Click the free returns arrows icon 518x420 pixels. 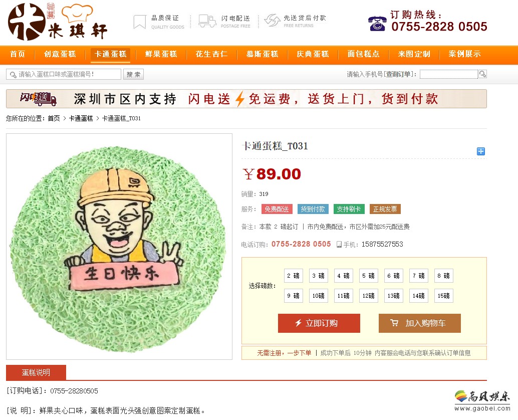click(x=272, y=21)
